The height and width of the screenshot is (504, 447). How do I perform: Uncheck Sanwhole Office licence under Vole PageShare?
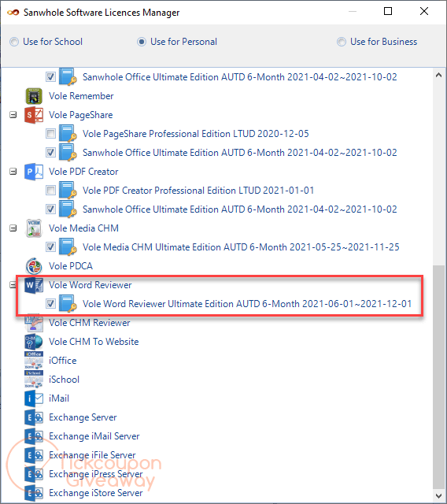tap(50, 153)
